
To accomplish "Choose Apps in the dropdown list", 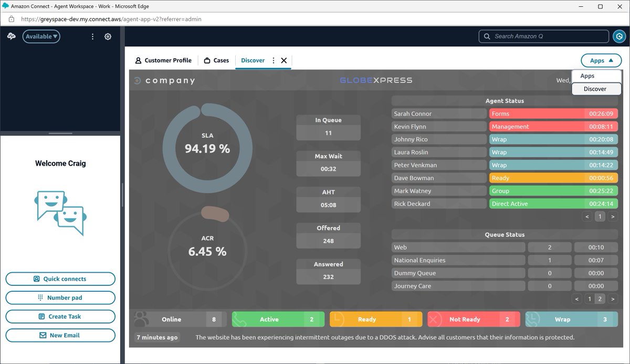I will coord(596,76).
